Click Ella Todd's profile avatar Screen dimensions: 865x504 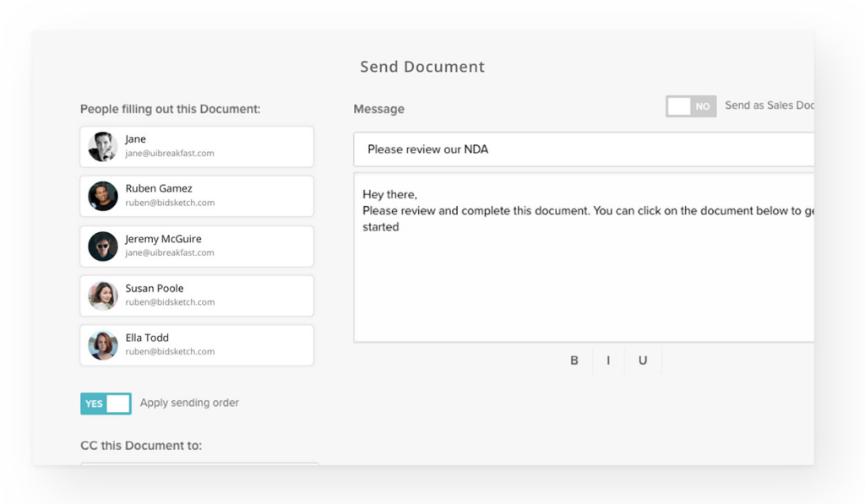pyautogui.click(x=102, y=344)
